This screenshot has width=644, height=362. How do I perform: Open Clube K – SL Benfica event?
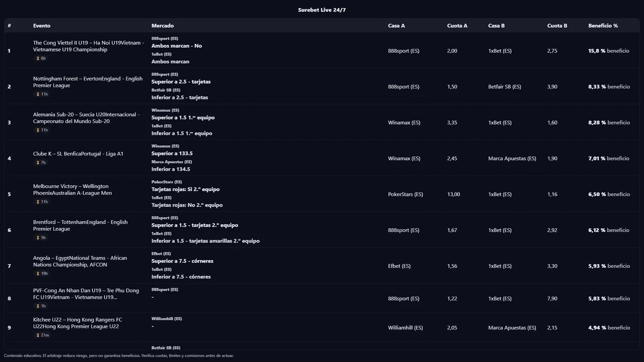click(x=78, y=154)
